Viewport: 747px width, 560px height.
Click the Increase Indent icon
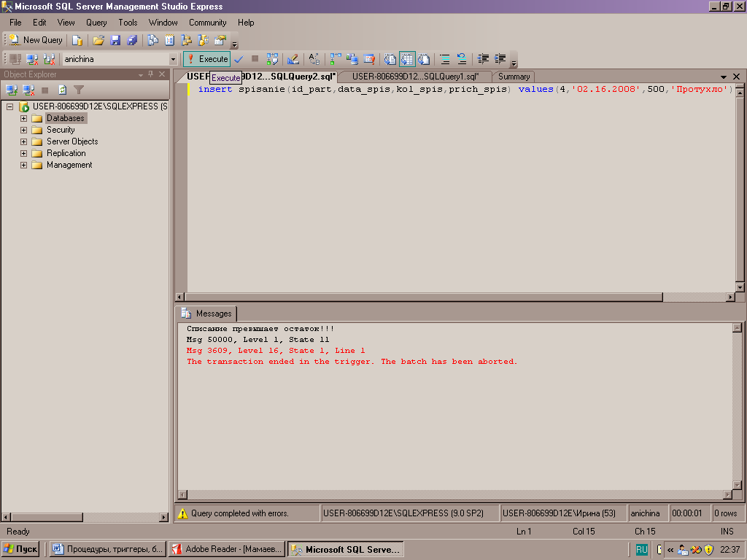(x=500, y=59)
